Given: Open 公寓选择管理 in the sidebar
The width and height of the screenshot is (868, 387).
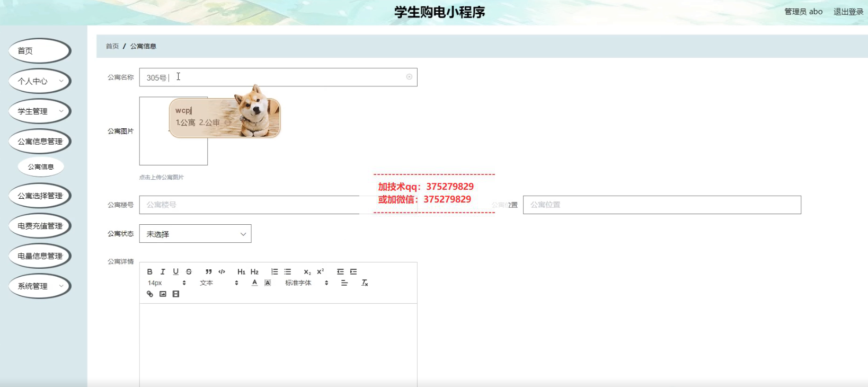Looking at the screenshot, I should 40,196.
